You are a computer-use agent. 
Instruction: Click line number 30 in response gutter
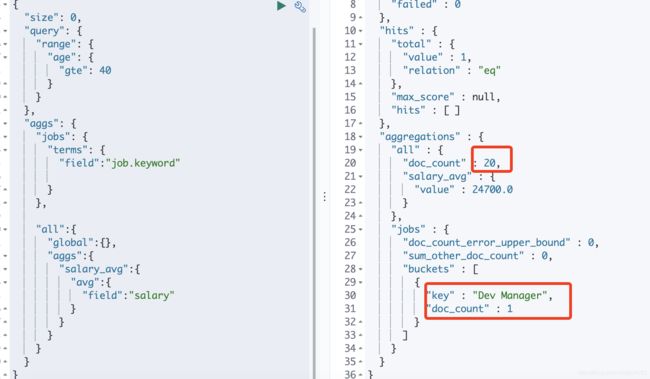point(350,295)
